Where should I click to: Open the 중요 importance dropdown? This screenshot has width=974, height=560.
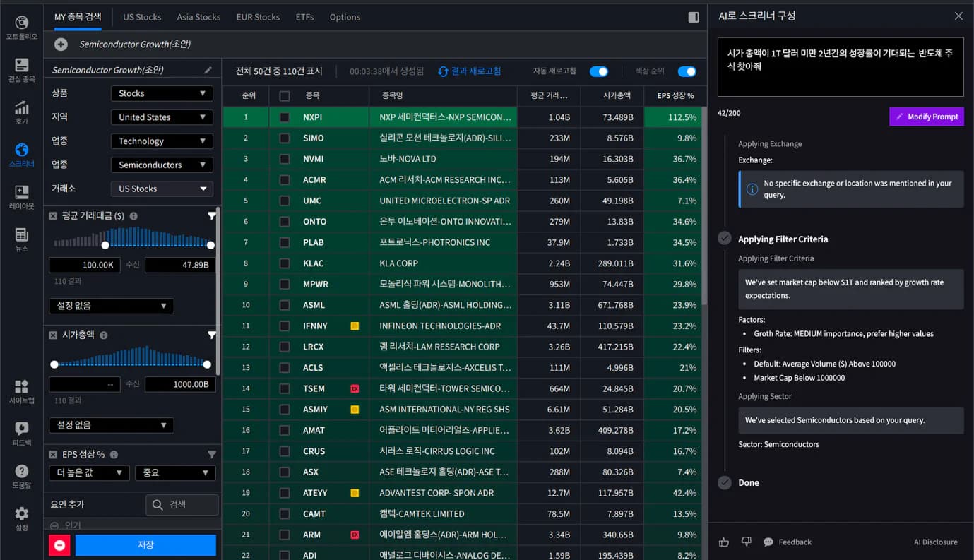click(175, 473)
